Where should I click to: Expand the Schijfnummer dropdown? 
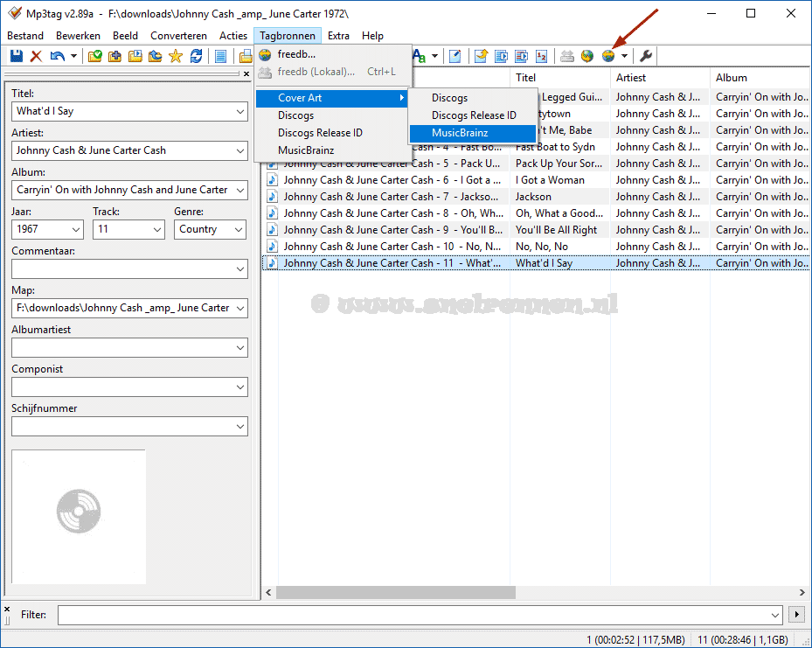point(240,426)
